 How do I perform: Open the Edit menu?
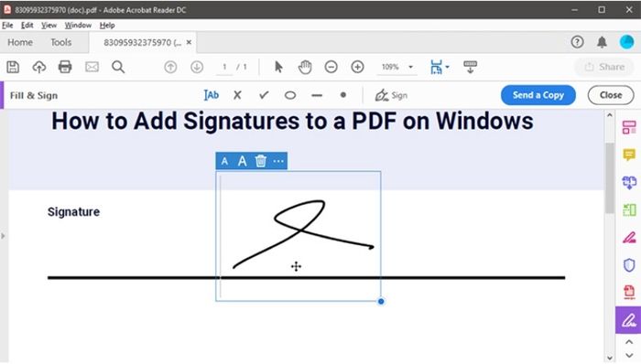27,26
